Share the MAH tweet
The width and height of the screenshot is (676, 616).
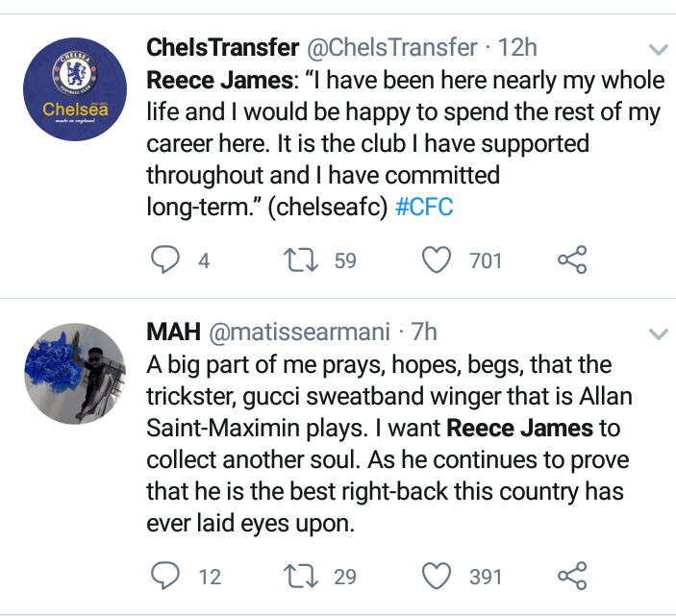[x=571, y=576]
